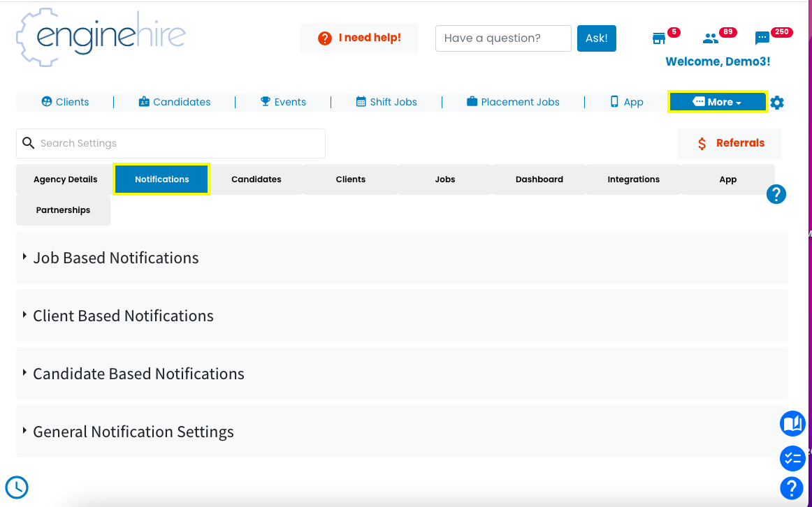Click the enginehire logo

pyautogui.click(x=101, y=37)
